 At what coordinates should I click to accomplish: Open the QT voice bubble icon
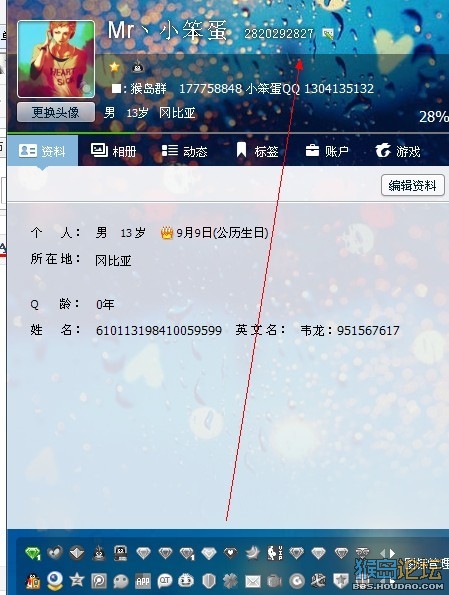(x=165, y=581)
